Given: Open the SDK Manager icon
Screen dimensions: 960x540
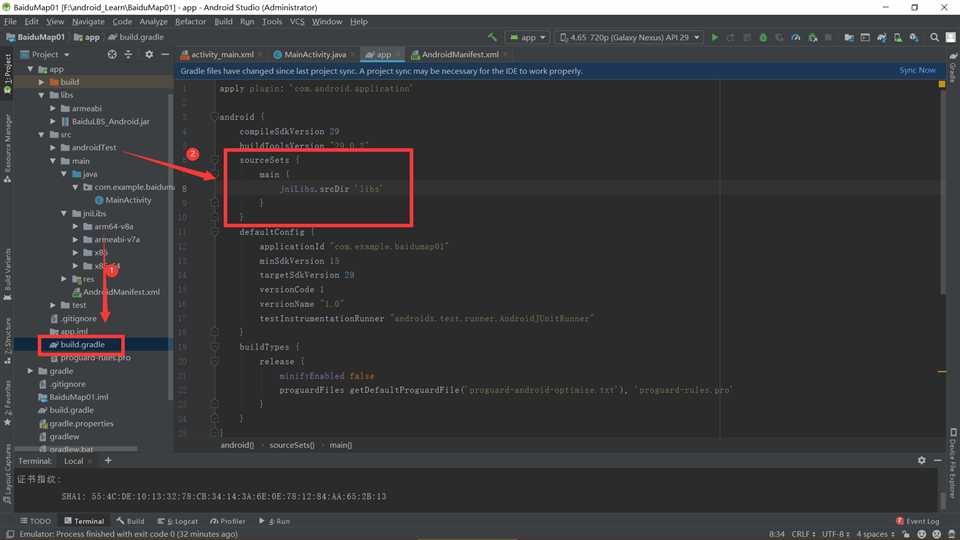Looking at the screenshot, I should tap(914, 37).
